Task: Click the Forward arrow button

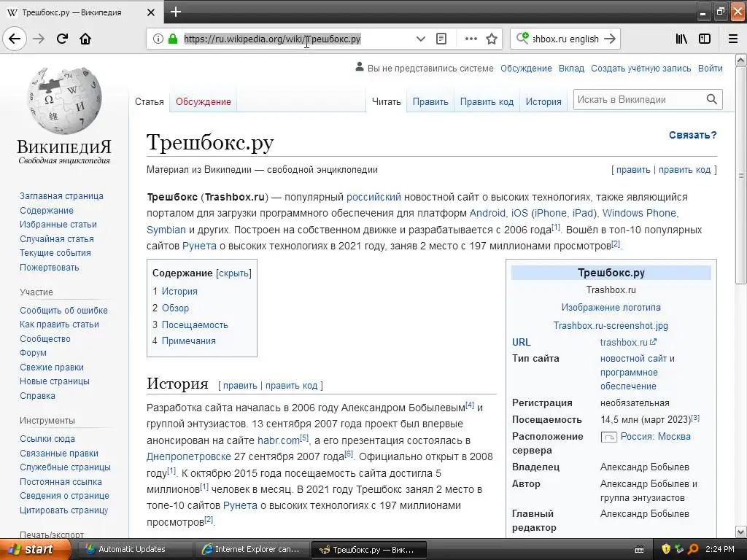Action: click(39, 39)
